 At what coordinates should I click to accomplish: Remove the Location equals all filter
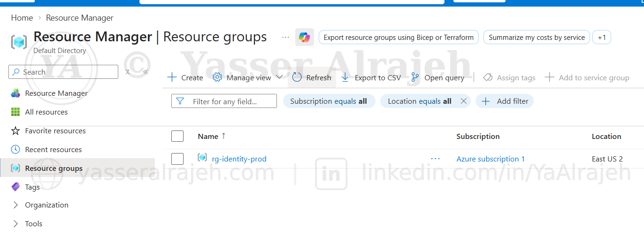point(463,101)
